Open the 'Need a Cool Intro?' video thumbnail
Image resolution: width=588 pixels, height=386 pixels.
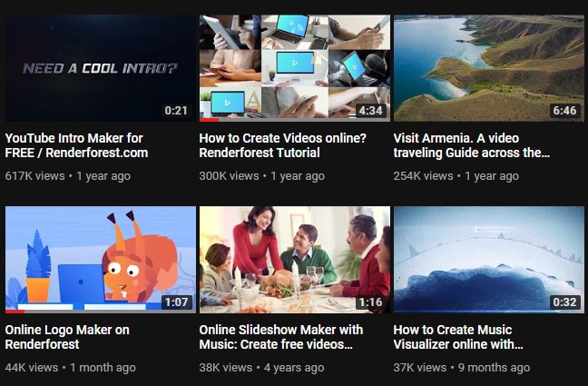click(101, 68)
